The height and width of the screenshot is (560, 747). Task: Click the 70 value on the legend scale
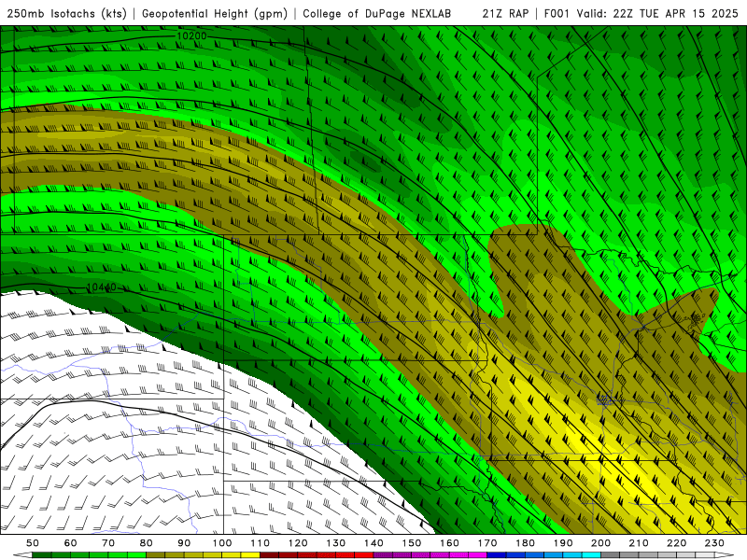[108, 543]
